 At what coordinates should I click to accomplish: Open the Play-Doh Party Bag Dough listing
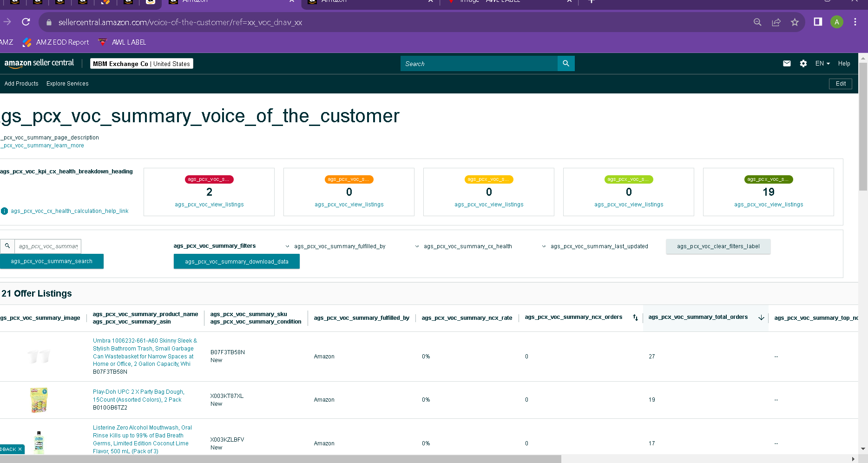pos(138,396)
